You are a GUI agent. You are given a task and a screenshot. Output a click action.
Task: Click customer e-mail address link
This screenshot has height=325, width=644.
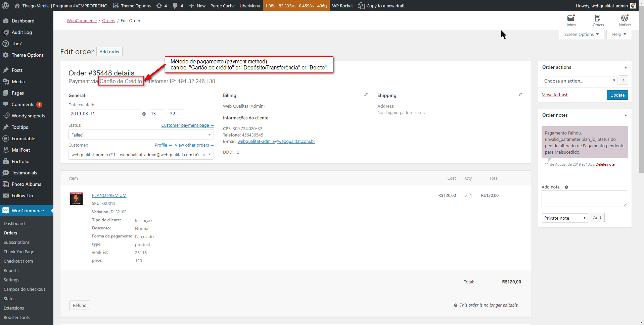276,142
